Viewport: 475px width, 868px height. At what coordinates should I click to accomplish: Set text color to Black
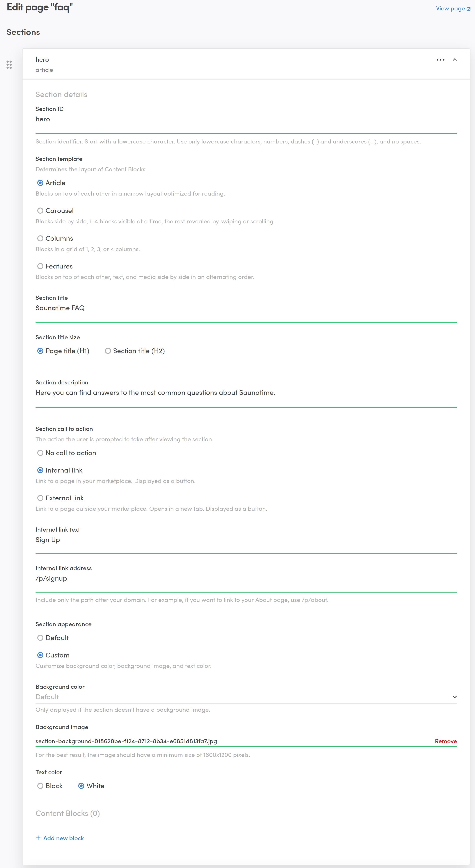pyautogui.click(x=40, y=786)
